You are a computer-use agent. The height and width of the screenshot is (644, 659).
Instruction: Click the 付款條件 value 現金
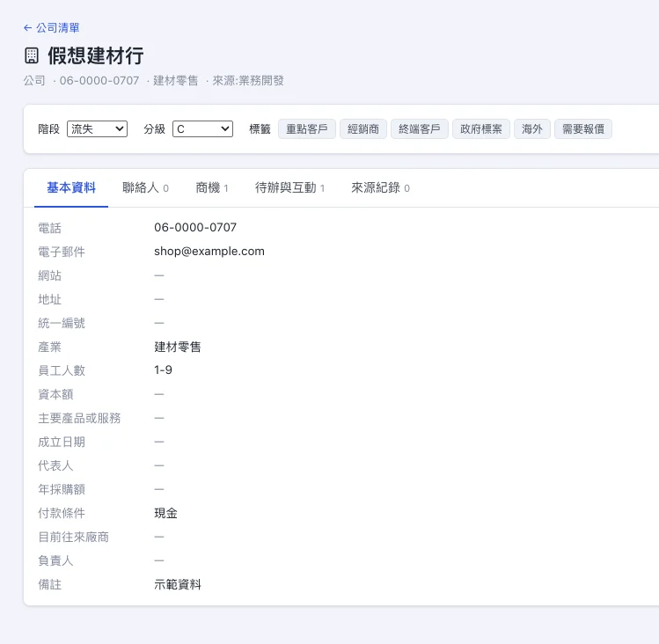pos(165,513)
